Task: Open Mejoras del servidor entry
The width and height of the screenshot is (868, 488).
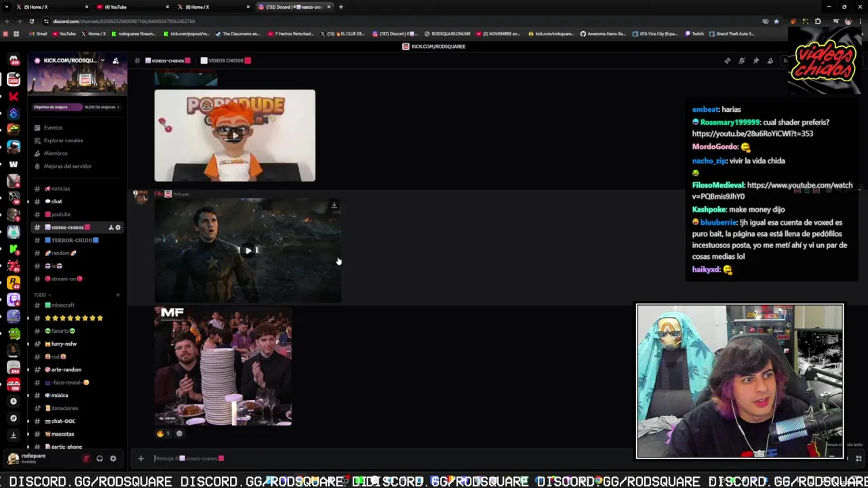Action: 76,166
